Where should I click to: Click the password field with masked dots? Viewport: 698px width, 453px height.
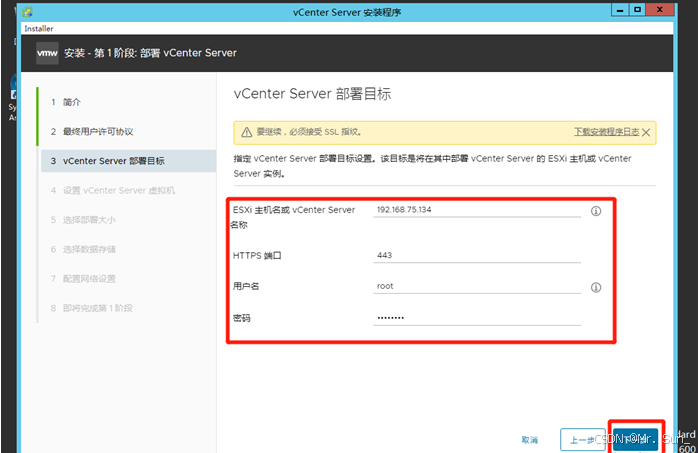(477, 318)
